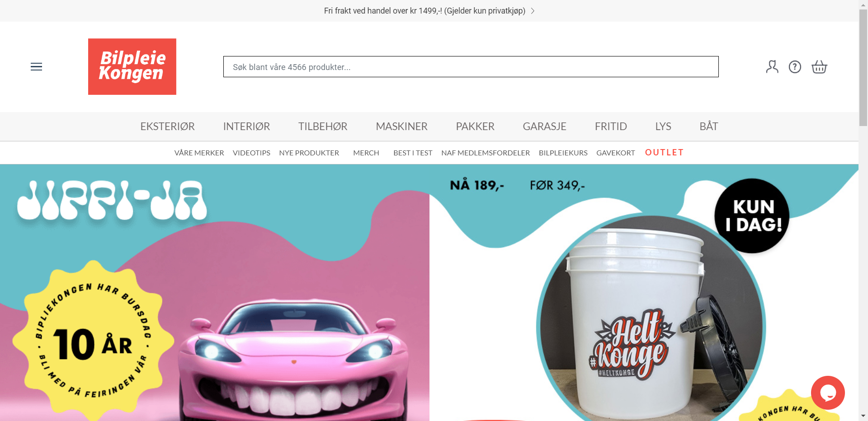Visit the VIDEOTIPS link

251,153
